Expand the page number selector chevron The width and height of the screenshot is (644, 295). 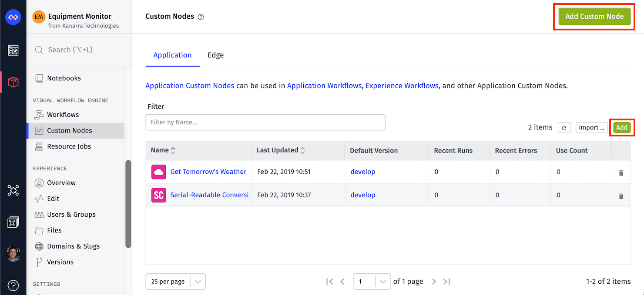[382, 282]
